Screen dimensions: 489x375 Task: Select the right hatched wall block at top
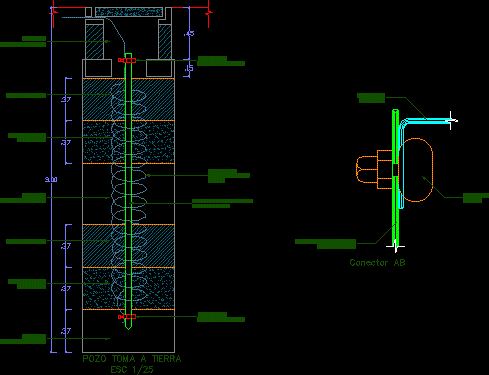(x=165, y=41)
